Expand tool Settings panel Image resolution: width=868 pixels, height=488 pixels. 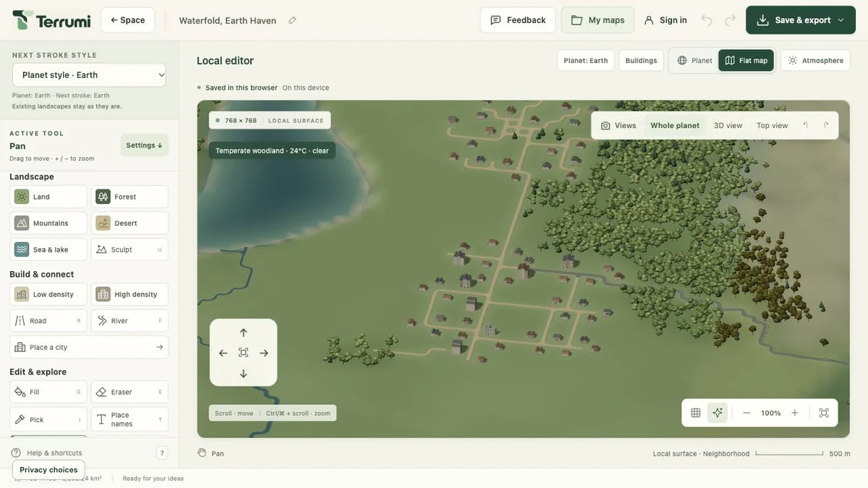tap(145, 145)
